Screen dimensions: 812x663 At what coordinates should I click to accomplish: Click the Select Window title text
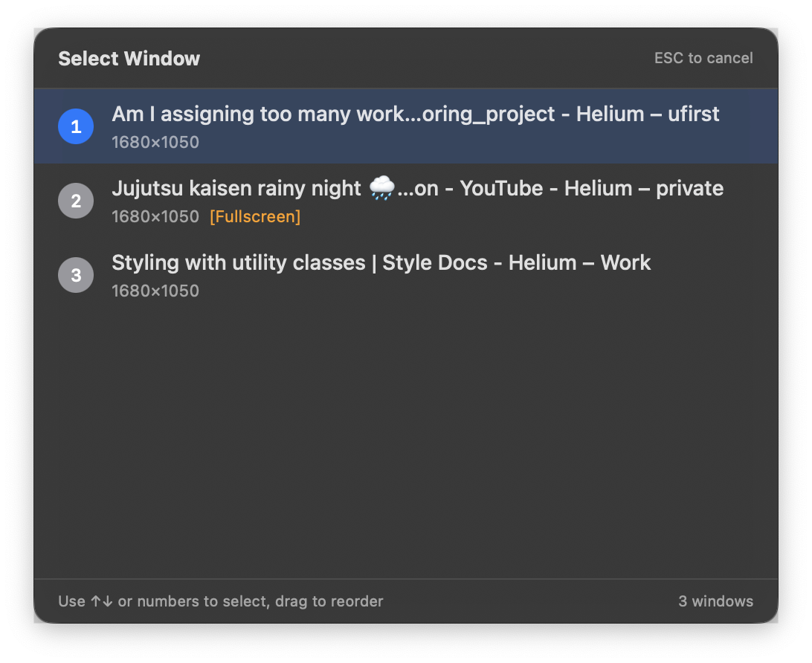coord(129,58)
